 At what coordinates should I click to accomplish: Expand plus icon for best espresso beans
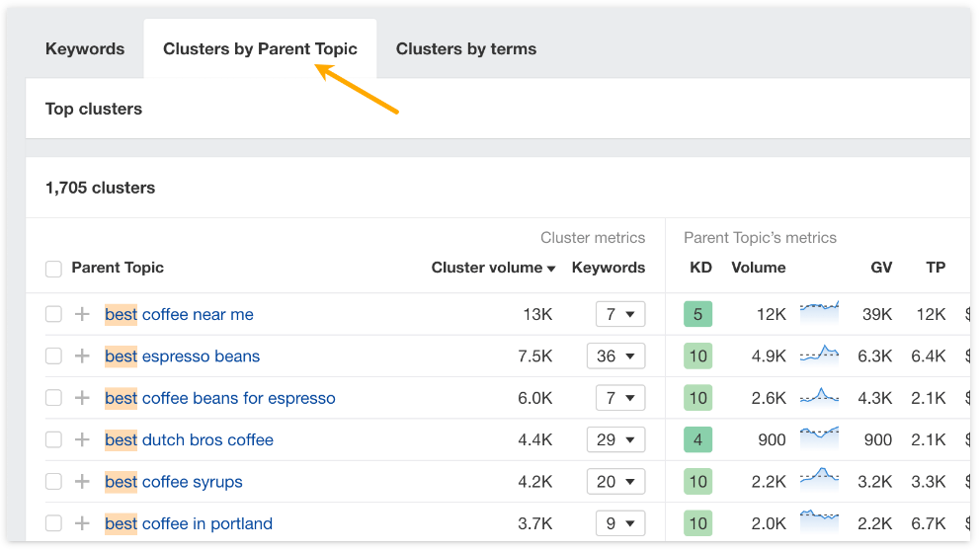(82, 356)
